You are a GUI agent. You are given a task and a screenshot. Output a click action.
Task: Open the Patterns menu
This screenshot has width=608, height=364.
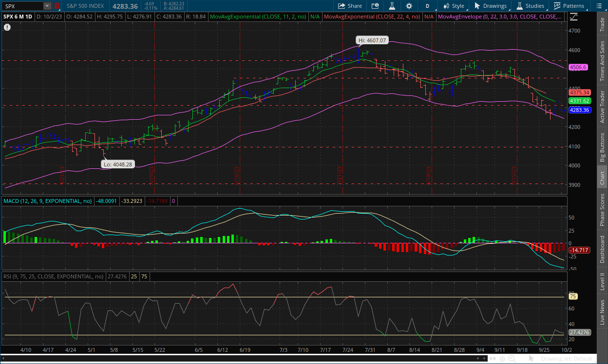(569, 6)
